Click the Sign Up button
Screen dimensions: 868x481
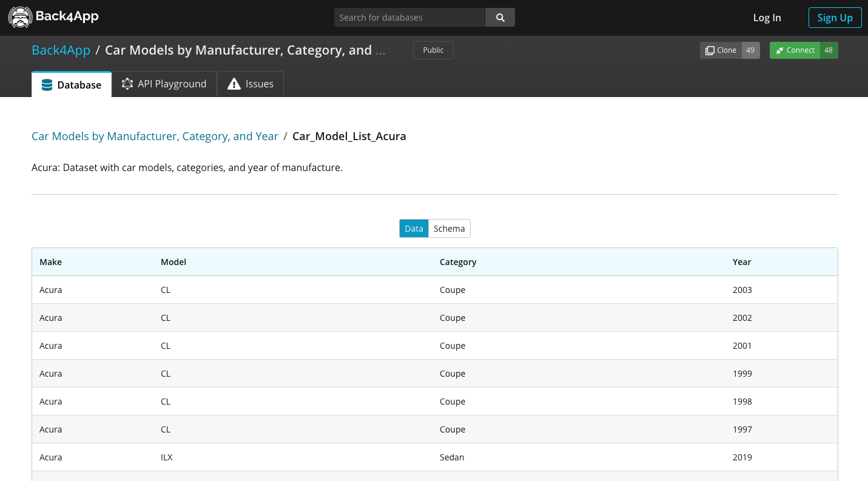(x=835, y=18)
